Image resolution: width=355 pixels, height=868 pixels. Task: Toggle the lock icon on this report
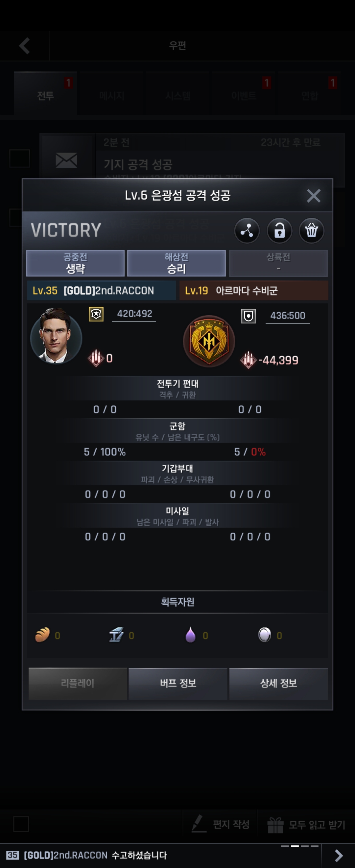point(279,231)
